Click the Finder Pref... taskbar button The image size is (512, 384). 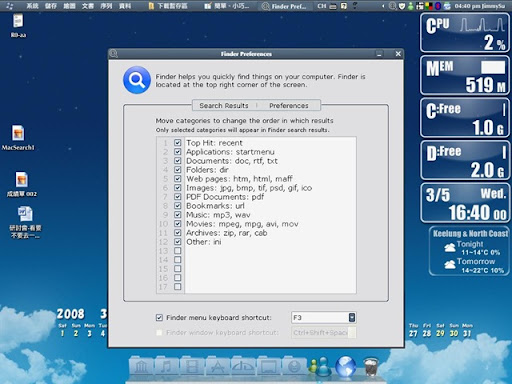point(285,6)
